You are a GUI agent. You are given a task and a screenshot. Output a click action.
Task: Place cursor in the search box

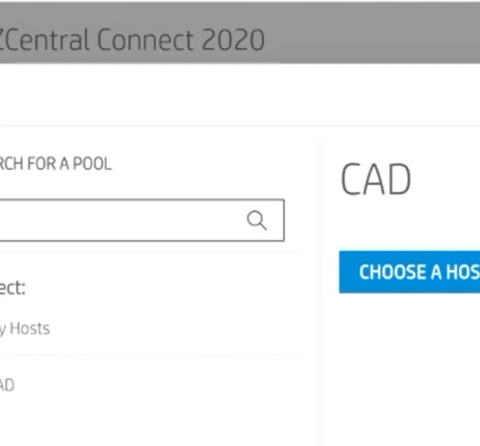click(x=142, y=220)
